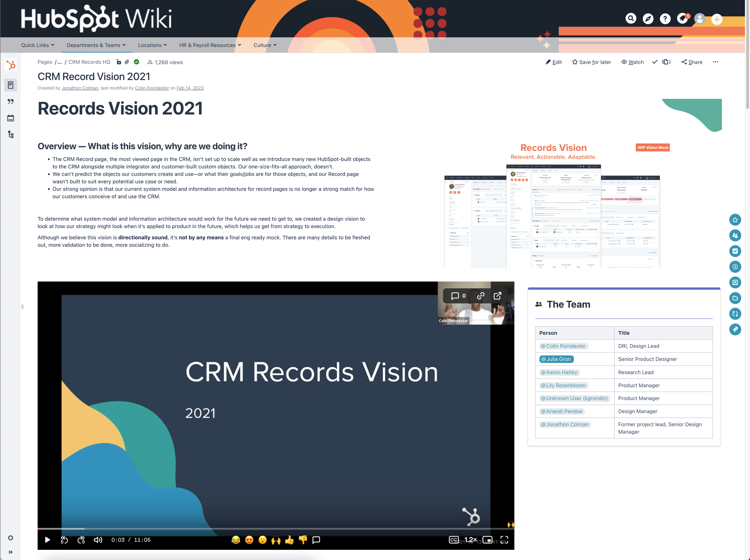Copy video link via chain icon
750x560 pixels.
click(480, 296)
